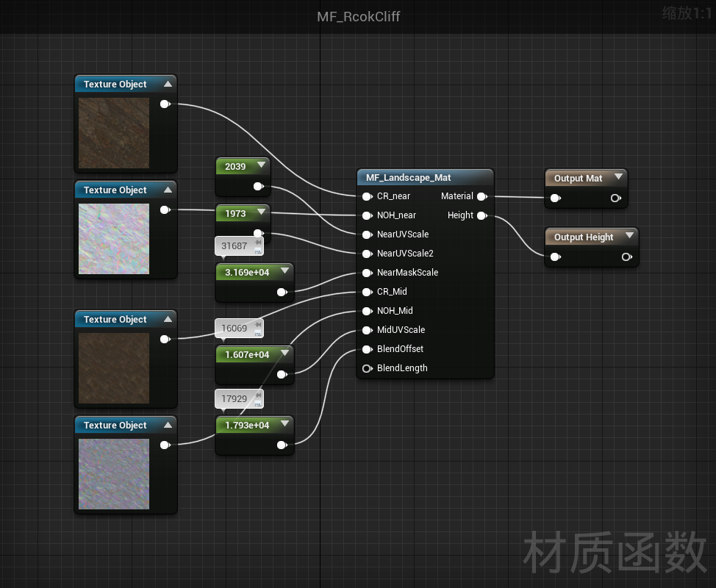Pin the 31687 comment bubble
This screenshot has height=588, width=716.
[x=258, y=242]
